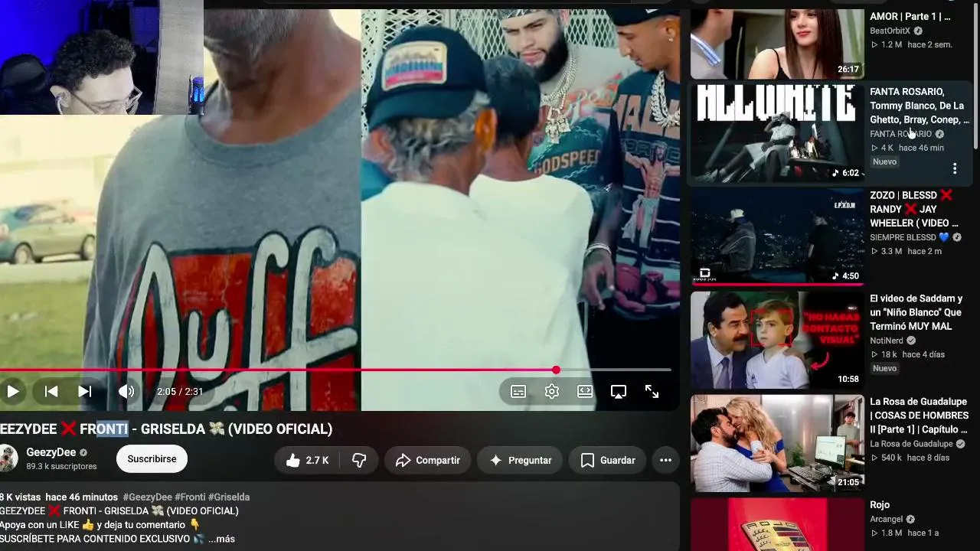Like the video showing 2.7 K likes
This screenshot has width=980, height=551.
pyautogui.click(x=307, y=460)
